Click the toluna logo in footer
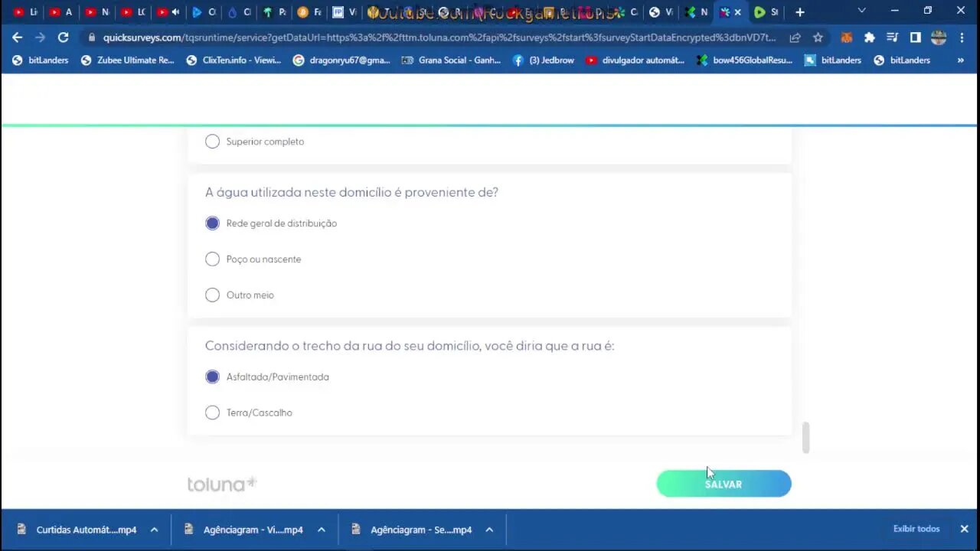Screen dimensions: 980x551 [x=222, y=484]
